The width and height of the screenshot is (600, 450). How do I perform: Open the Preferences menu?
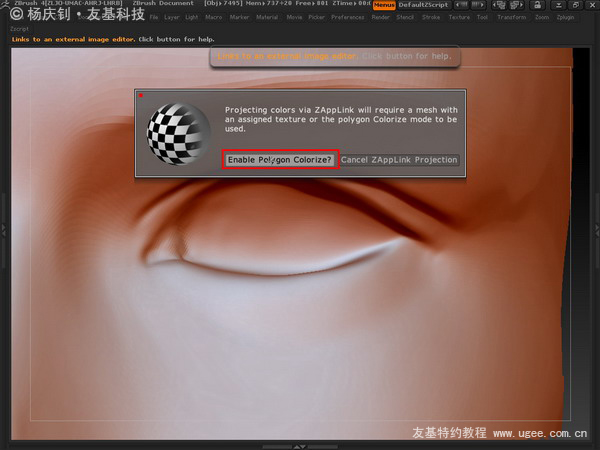coord(348,17)
